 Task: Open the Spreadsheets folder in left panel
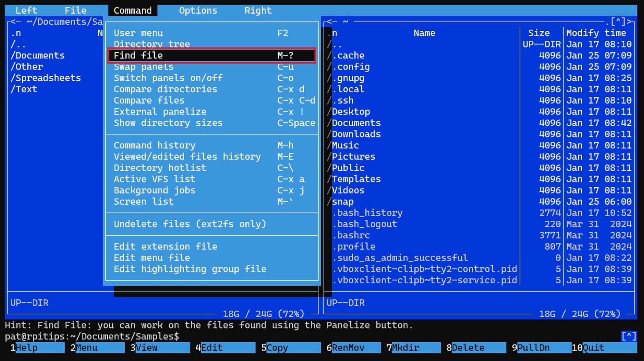46,78
